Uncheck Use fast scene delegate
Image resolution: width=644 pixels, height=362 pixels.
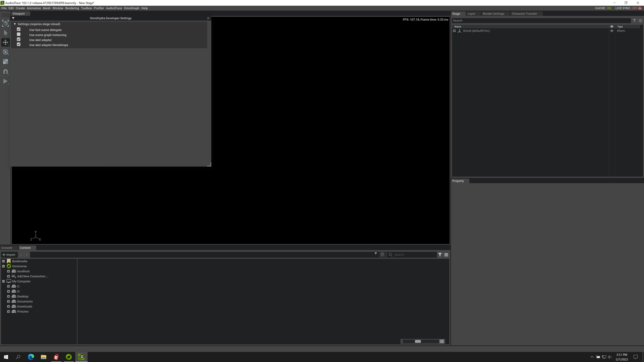click(x=19, y=29)
